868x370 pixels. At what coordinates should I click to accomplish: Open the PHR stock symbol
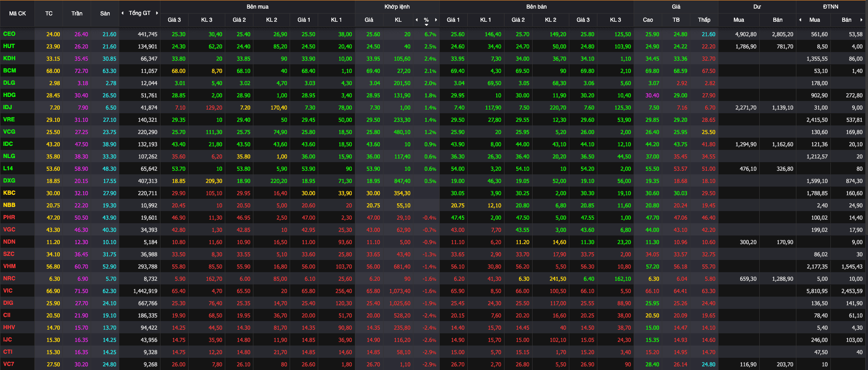pos(9,217)
